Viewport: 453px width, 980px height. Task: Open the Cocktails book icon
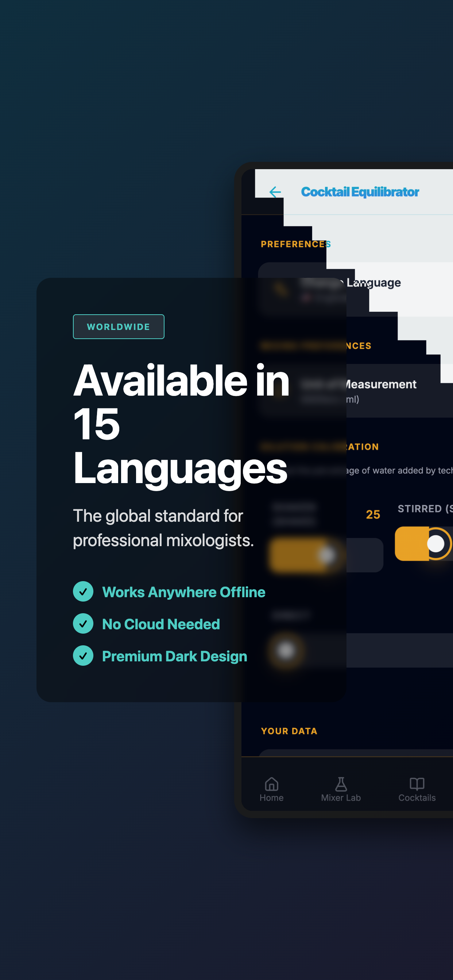tap(417, 784)
